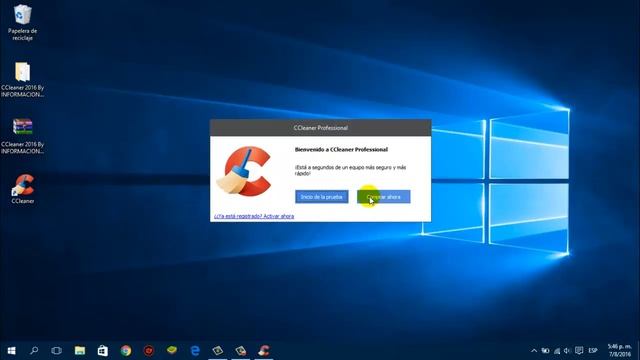Viewport: 640px width, 360px height.
Task: Switch to the running CCleaner taskbar icon
Action: (264, 351)
